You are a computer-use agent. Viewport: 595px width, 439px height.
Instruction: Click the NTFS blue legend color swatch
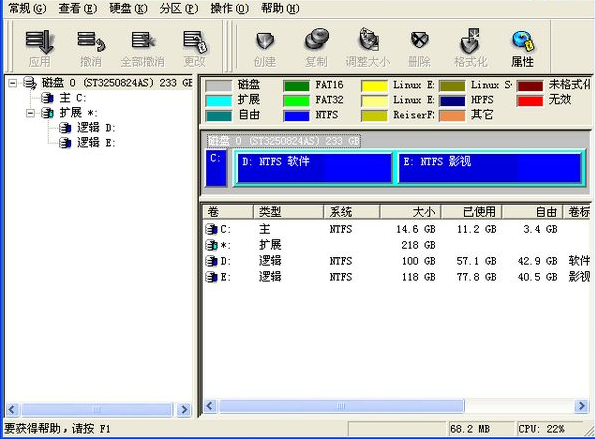coord(296,115)
